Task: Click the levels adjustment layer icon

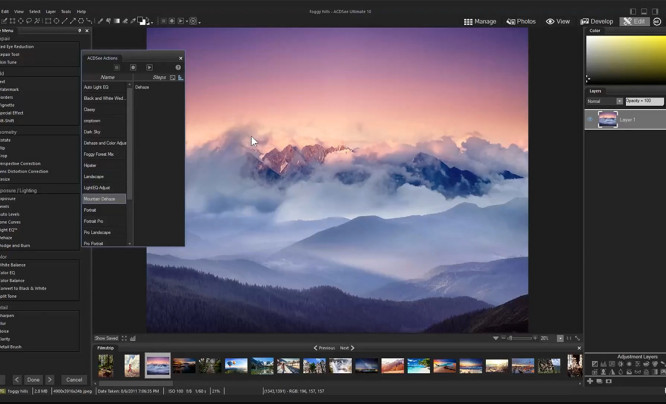Action: (x=604, y=364)
